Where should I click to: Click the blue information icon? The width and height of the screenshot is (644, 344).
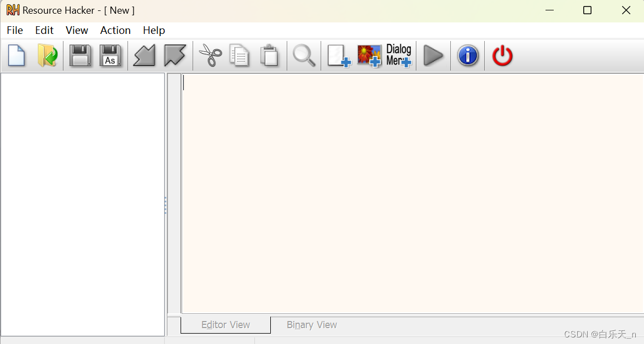[x=468, y=55]
